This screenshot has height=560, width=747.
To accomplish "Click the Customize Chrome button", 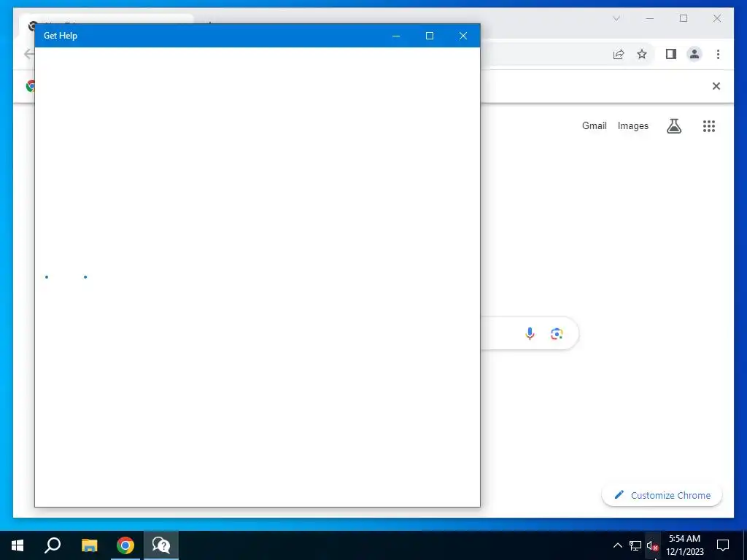I will [662, 495].
